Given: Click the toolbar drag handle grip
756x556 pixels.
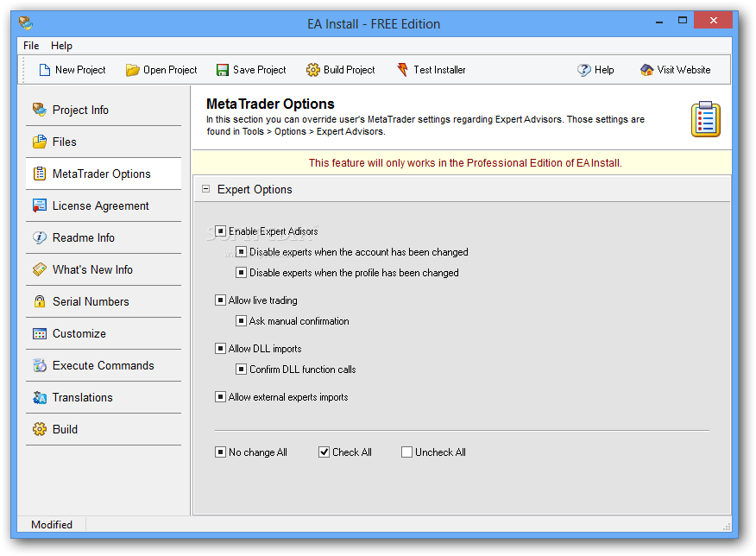Looking at the screenshot, I should tap(23, 70).
